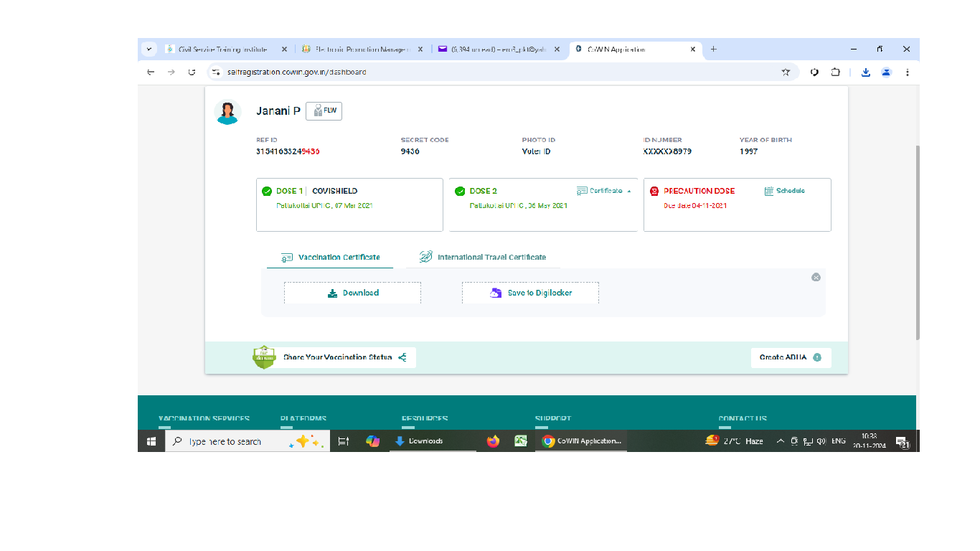The image size is (980, 551).
Task: Open the tab search dropdown arrow
Action: [x=149, y=50]
